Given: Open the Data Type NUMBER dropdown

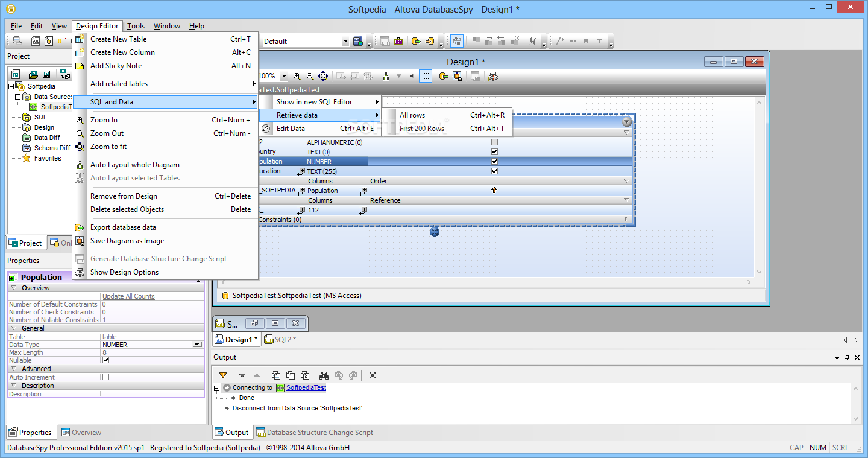Looking at the screenshot, I should (x=197, y=345).
